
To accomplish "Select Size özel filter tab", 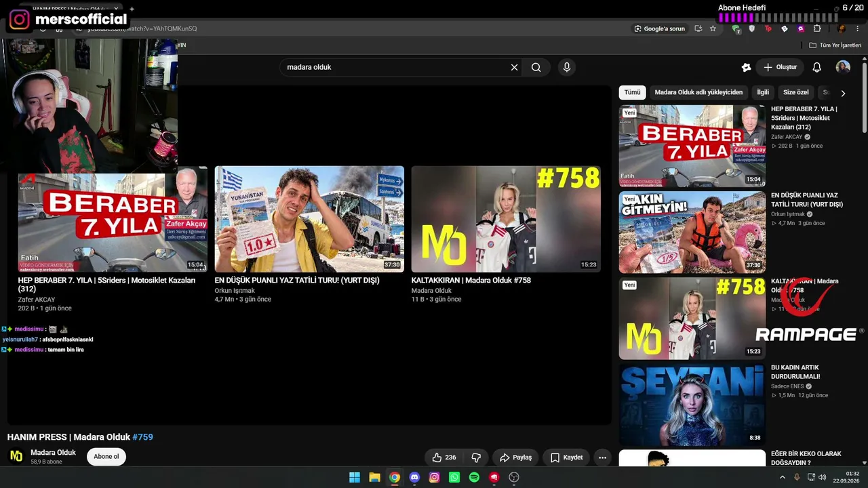I will tap(795, 92).
